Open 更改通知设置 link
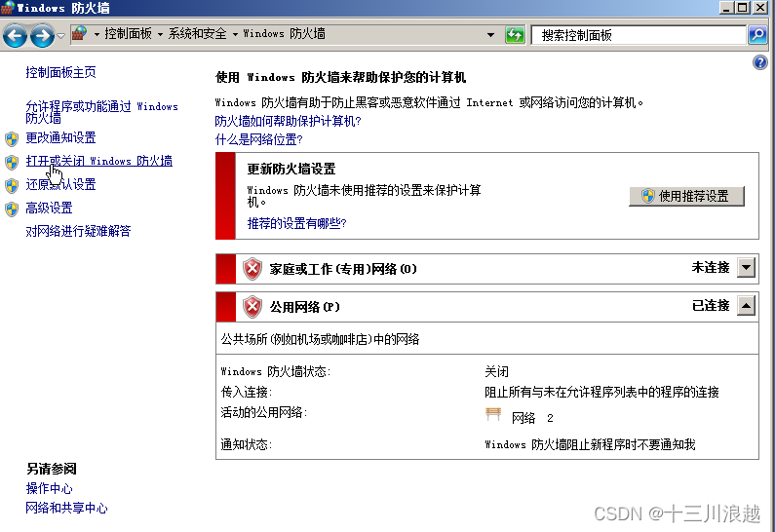This screenshot has height=532, width=775. pyautogui.click(x=60, y=137)
